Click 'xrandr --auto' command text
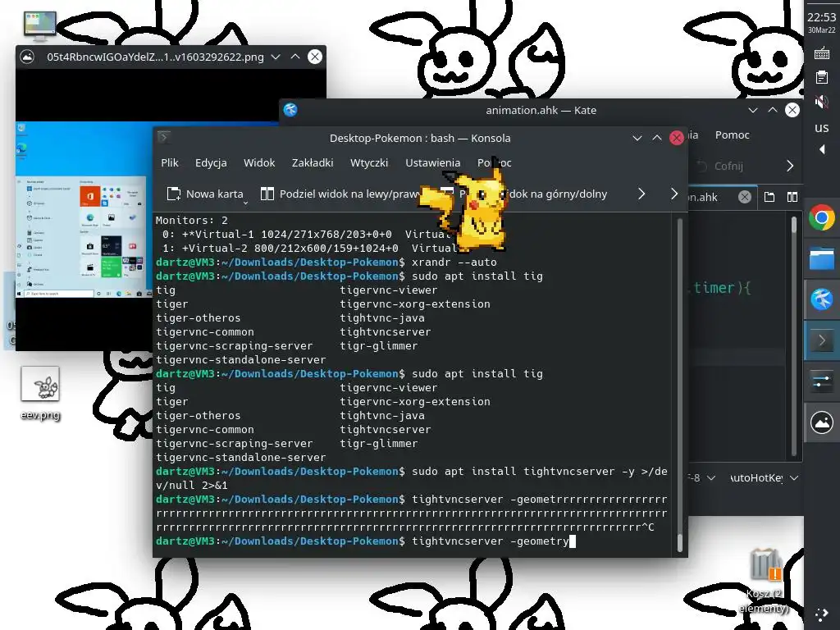 tap(454, 262)
